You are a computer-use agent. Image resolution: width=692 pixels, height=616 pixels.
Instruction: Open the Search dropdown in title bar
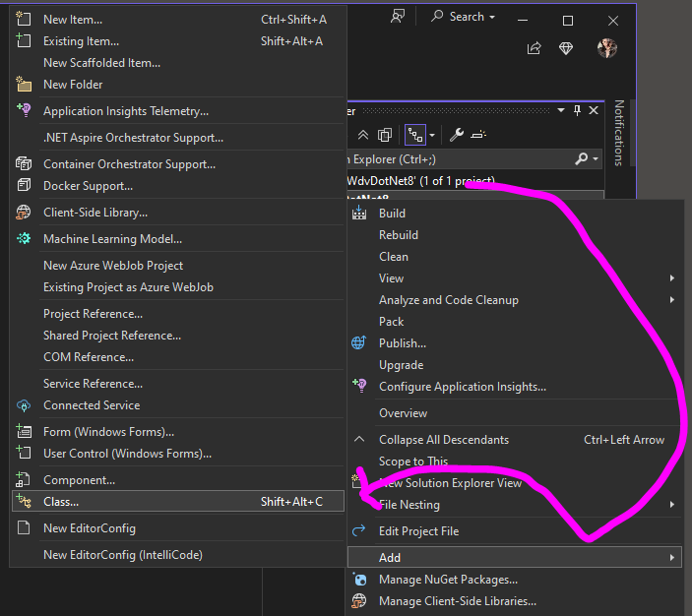[464, 17]
